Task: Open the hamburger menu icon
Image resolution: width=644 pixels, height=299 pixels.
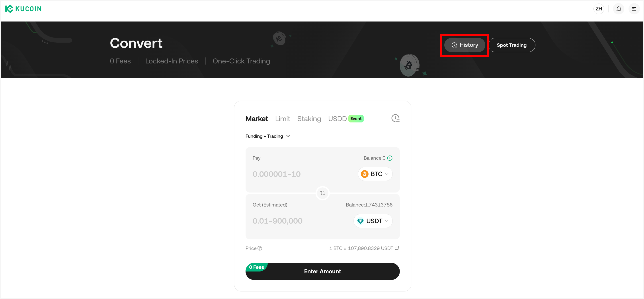Action: pos(634,9)
